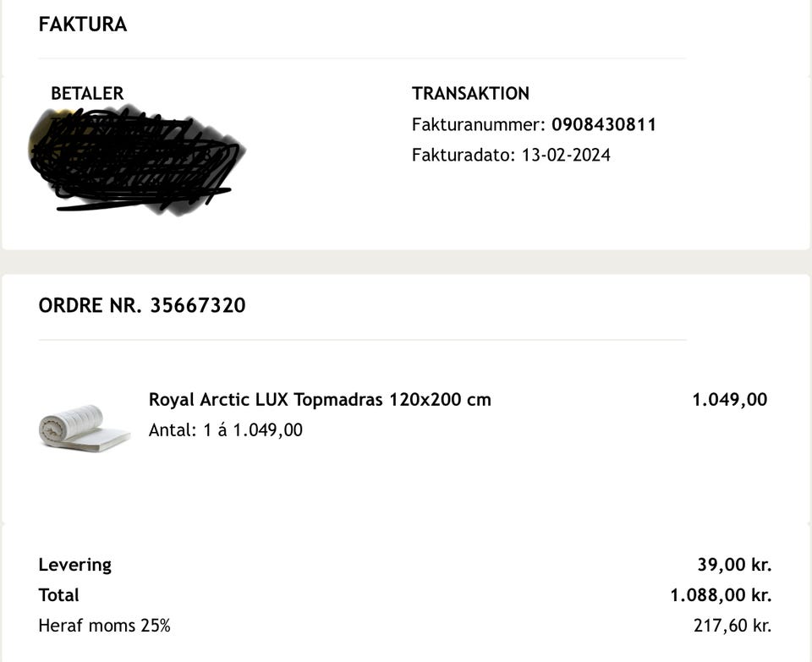Click the 1.049,00 item price
This screenshot has height=662, width=812.
[x=729, y=399]
